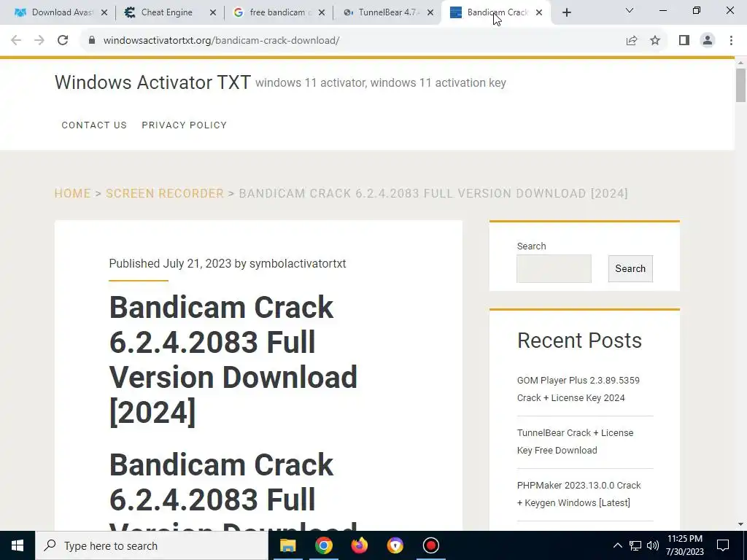Close the free bandicam tab
This screenshot has width=747, height=560.
(322, 12)
